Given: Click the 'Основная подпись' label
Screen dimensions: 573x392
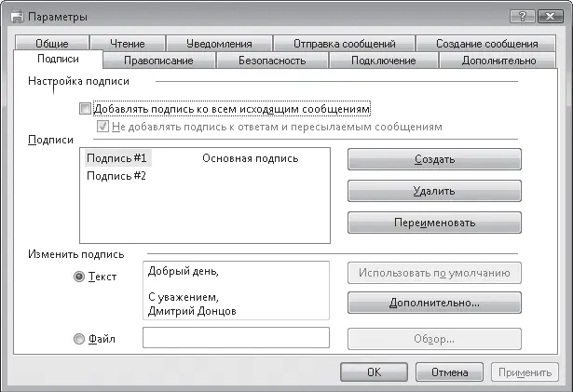Looking at the screenshot, I should [251, 158].
